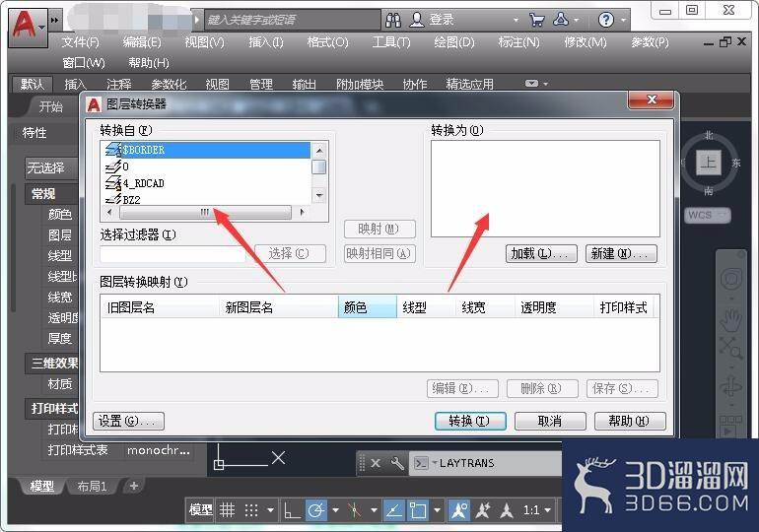Viewport: 759px width, 532px height.
Task: Open the snap mode options arrow
Action: 271,510
